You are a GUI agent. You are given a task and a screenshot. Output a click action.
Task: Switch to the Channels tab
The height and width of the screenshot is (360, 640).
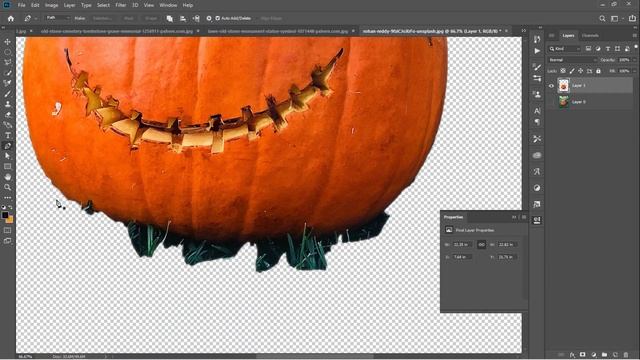590,36
